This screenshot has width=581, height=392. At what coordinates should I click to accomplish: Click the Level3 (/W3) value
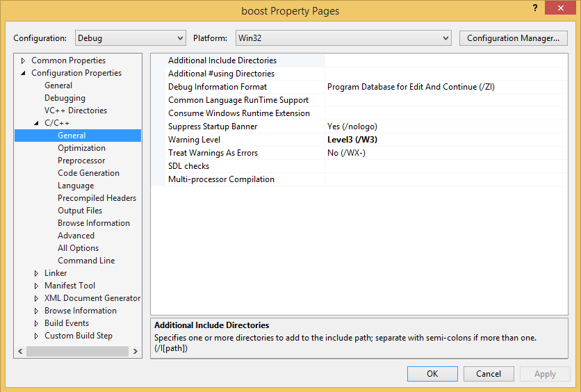(x=352, y=140)
